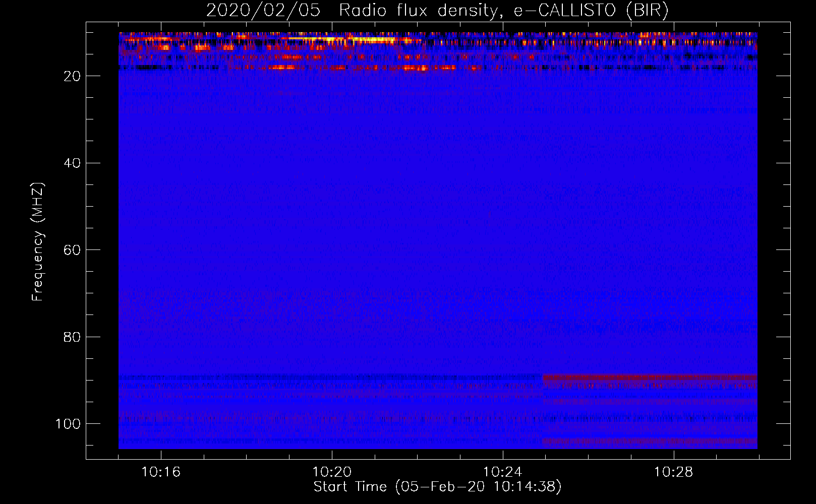Click the 'Start Time (05-Feb-20 10:14:38)' x-axis label
816x504 pixels.
437,487
